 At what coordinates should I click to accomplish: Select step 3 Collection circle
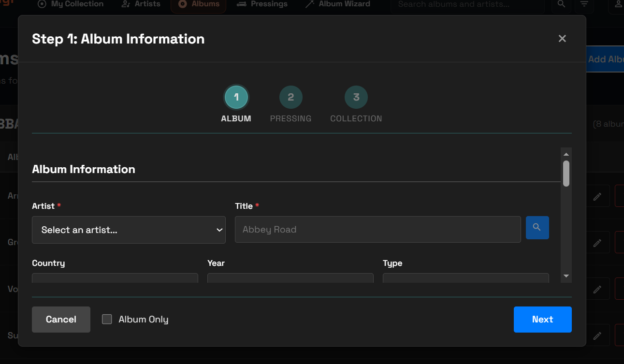(356, 97)
